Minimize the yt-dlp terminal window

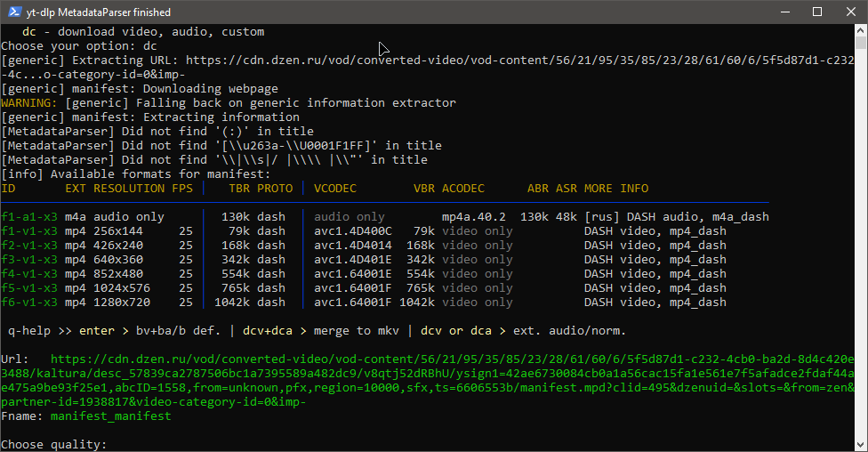pyautogui.click(x=785, y=12)
